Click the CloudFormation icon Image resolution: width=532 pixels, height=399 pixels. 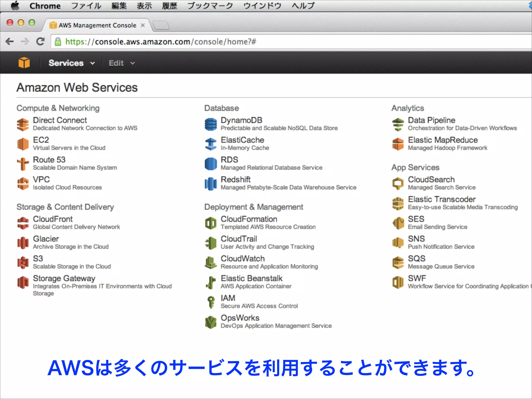click(x=211, y=223)
